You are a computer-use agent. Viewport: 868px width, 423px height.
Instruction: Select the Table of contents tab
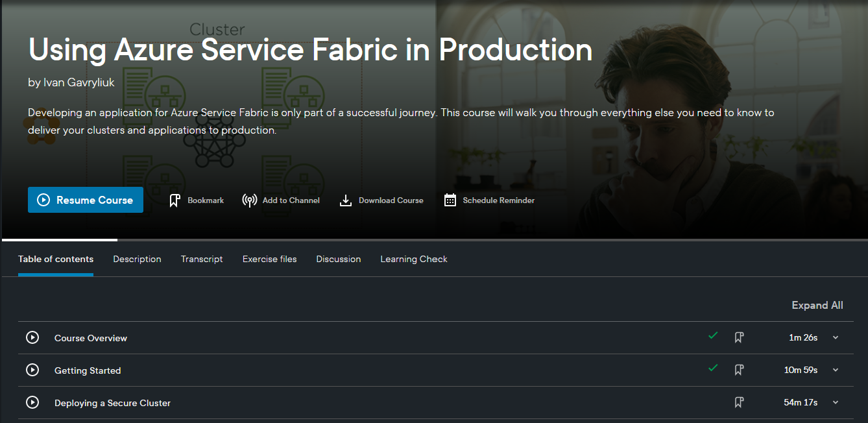[x=56, y=259]
